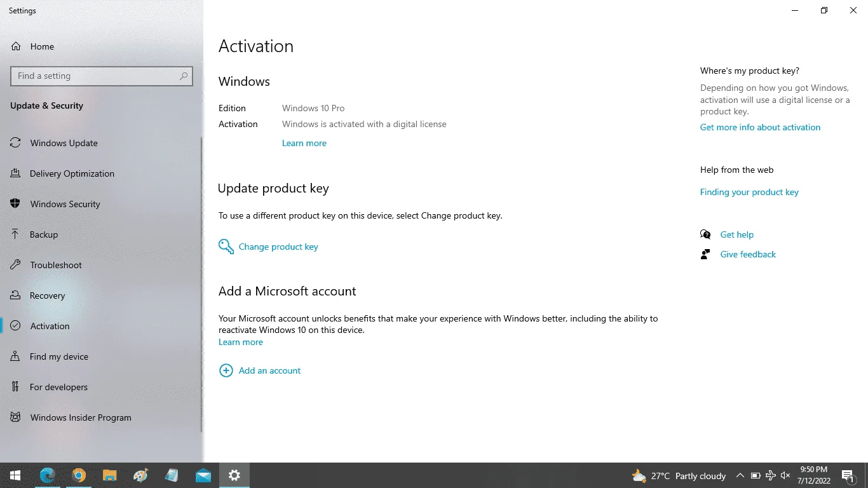Open the Chrome browser taskbar icon

pyautogui.click(x=79, y=475)
